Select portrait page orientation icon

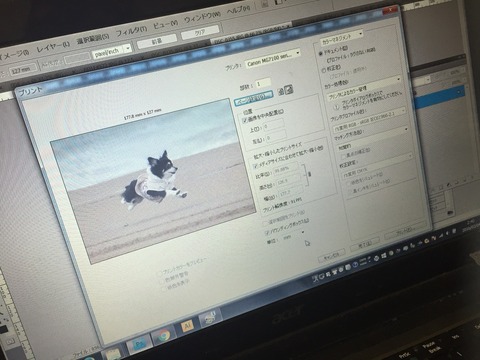[281, 91]
